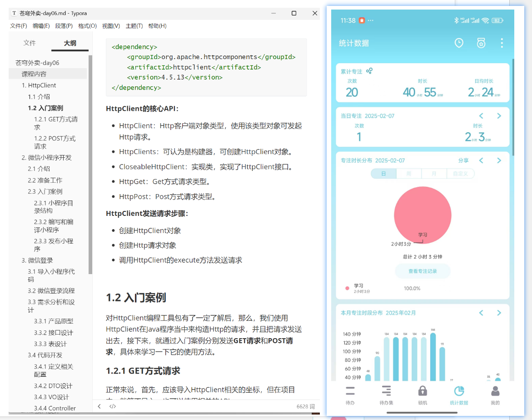Open the clock history icon in stats header
This screenshot has width=532, height=420.
459,43
